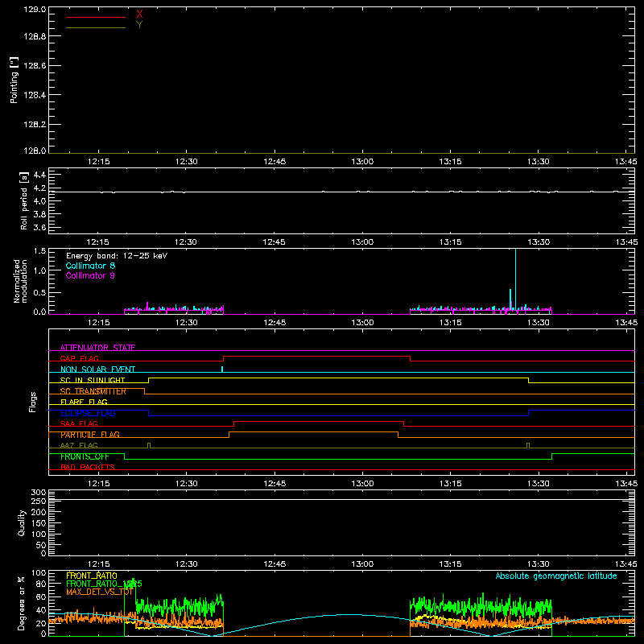This screenshot has width=644, height=644.
Task: Click the SC_TRANSMITTER flag label
Action: tap(93, 391)
